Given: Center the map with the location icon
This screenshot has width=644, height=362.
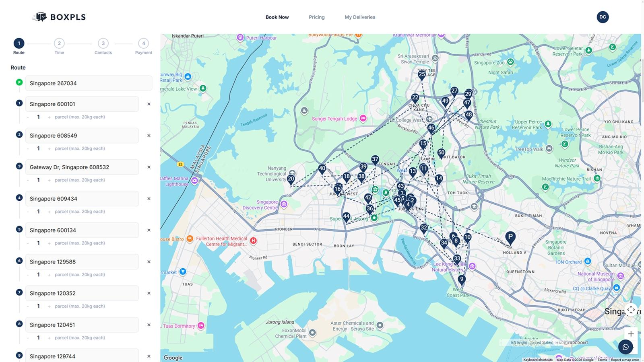Looking at the screenshot, I should click(x=631, y=310).
